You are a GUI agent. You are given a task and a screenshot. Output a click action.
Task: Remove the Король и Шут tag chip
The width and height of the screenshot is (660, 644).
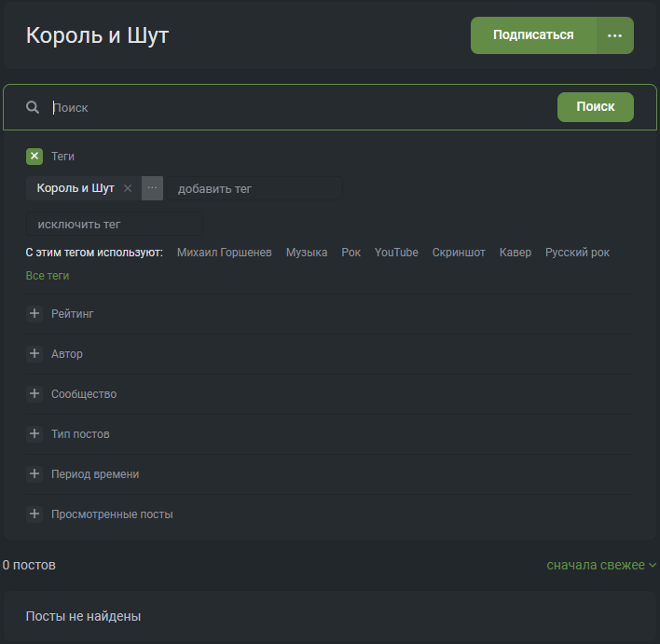[128, 188]
